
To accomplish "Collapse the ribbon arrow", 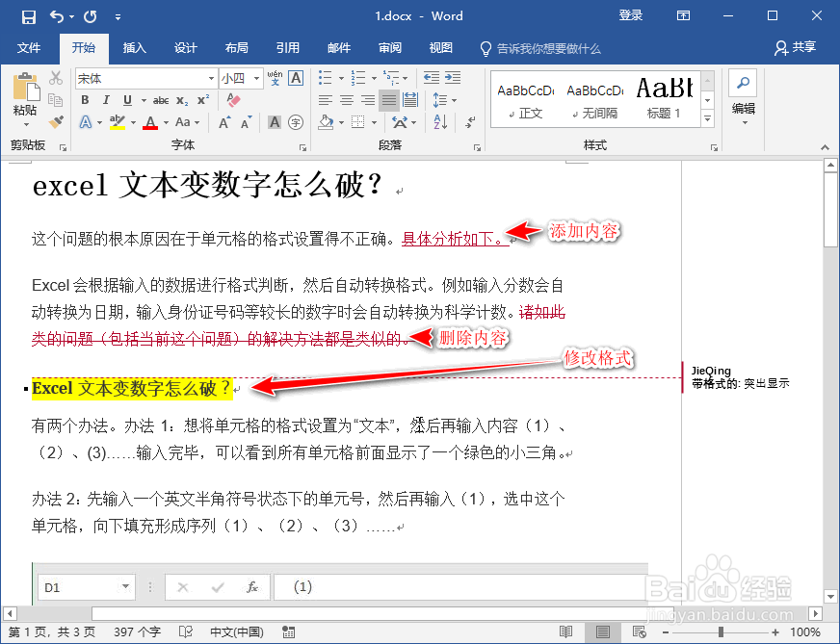I will pyautogui.click(x=825, y=147).
